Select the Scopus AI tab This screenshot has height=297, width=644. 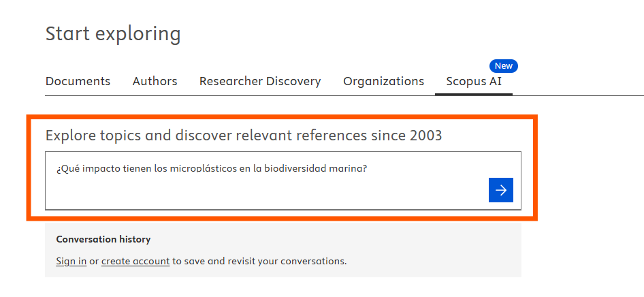tap(474, 81)
